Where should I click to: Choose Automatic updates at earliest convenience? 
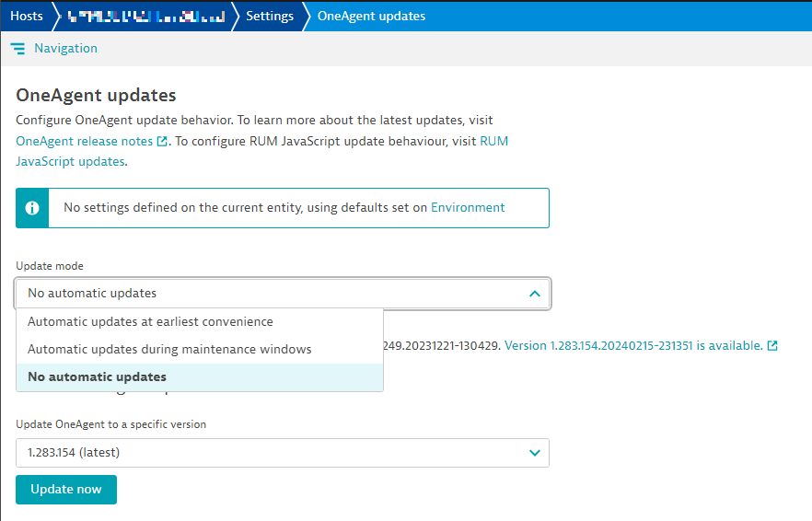point(200,321)
